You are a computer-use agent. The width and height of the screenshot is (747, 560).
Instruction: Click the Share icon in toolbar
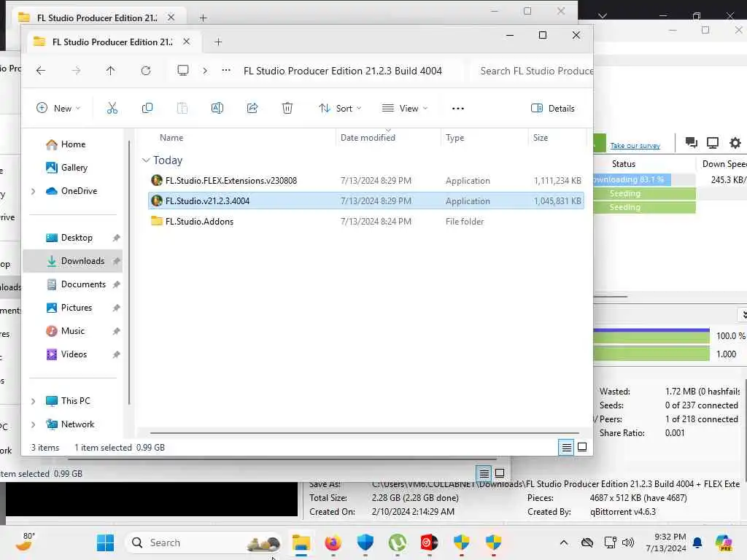pyautogui.click(x=252, y=108)
